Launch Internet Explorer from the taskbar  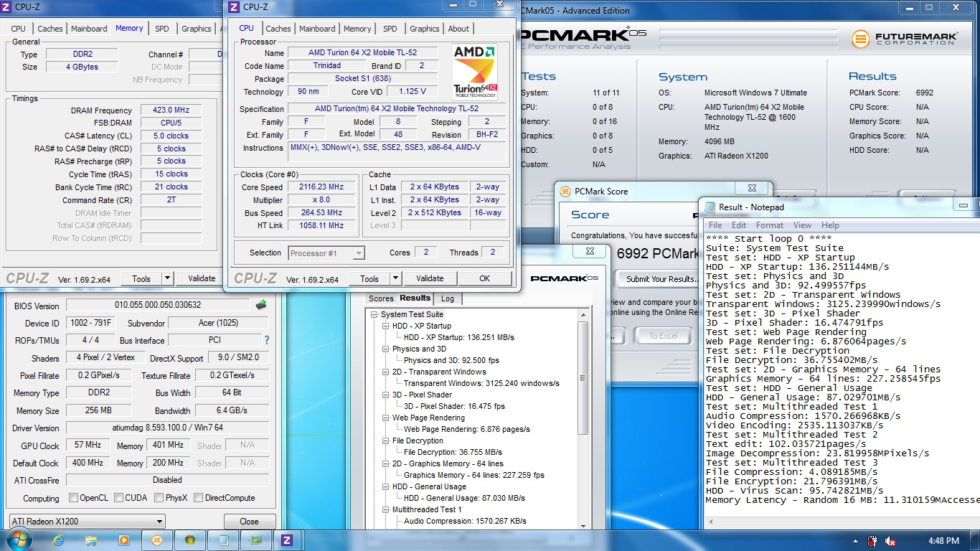pyautogui.click(x=58, y=540)
